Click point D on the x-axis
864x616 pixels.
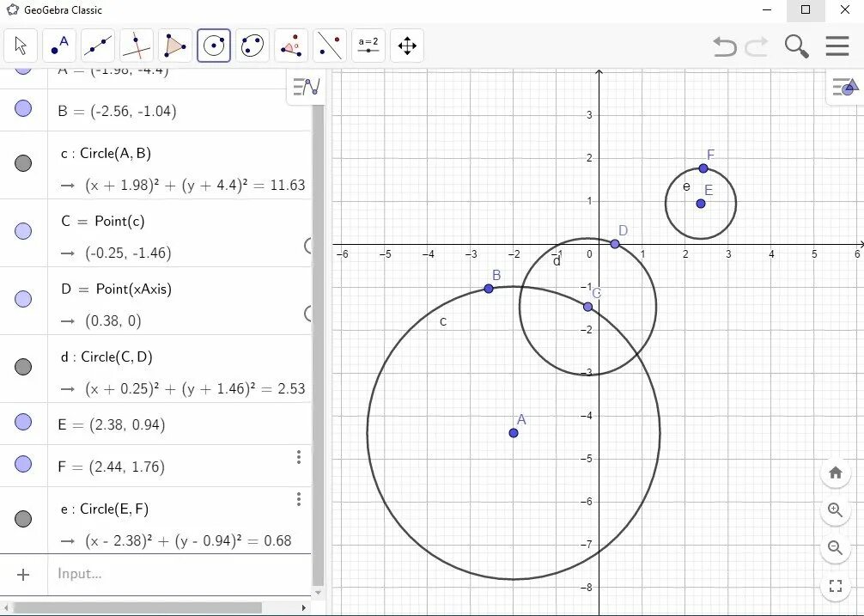click(615, 244)
